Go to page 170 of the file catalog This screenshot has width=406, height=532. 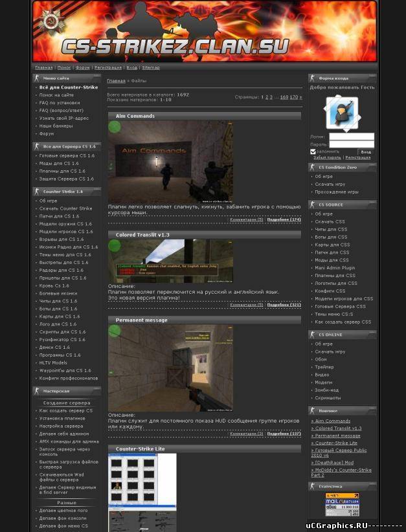point(293,97)
